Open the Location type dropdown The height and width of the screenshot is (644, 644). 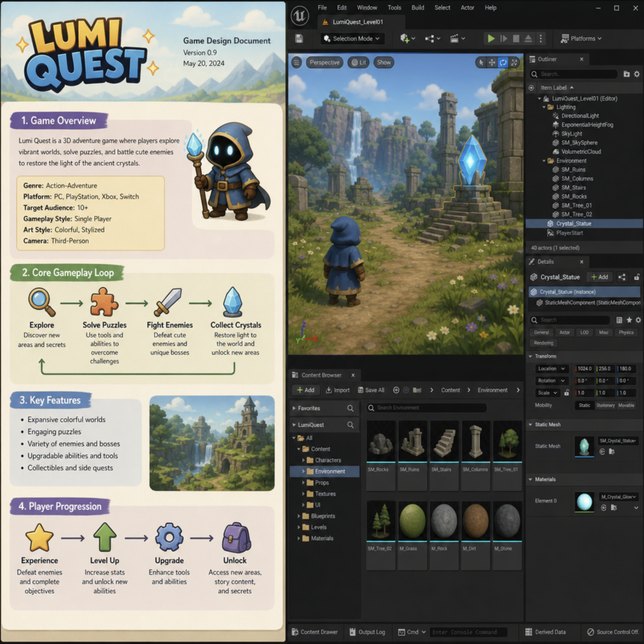(x=551, y=369)
